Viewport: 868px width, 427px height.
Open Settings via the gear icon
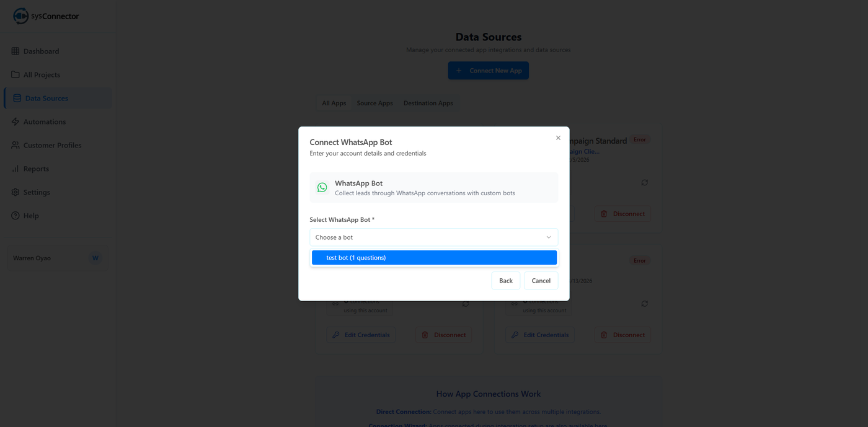click(x=15, y=193)
